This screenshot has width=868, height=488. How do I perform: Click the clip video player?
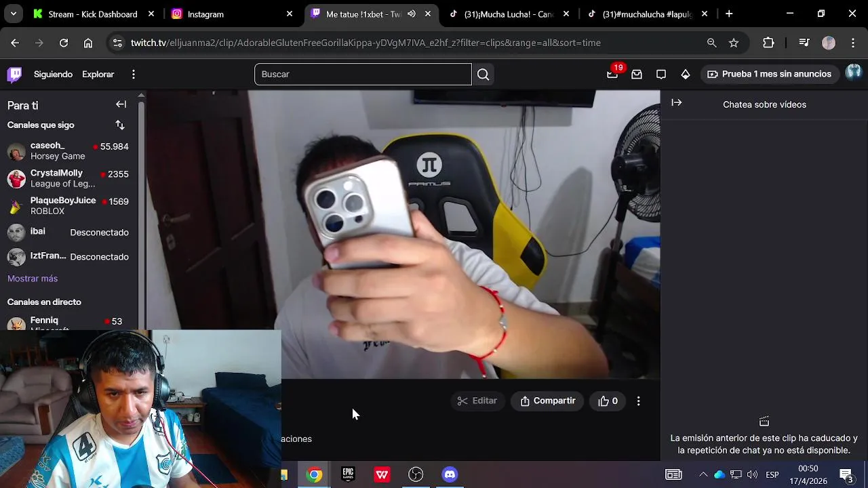(x=403, y=234)
